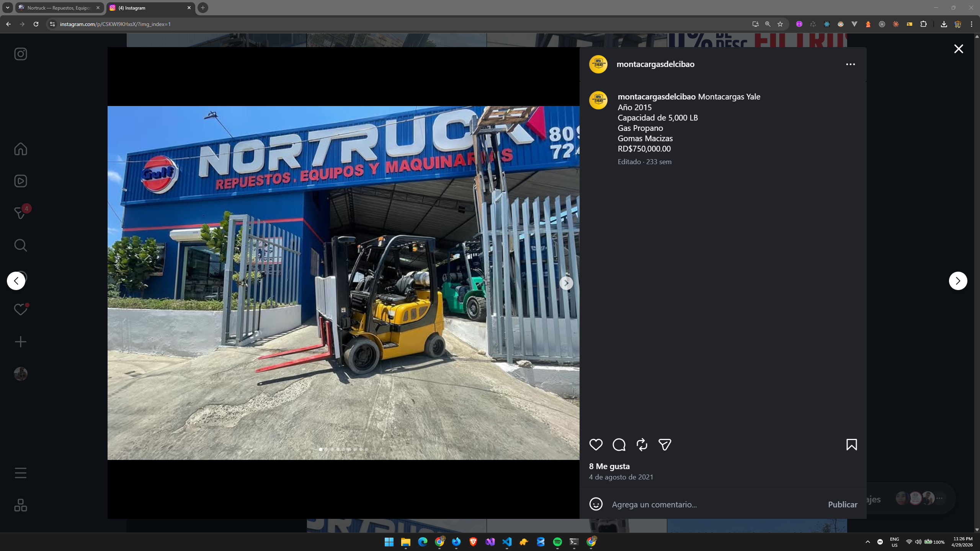The height and width of the screenshot is (551, 980).
Task: Open the Lighthouse extension icon
Action: pyautogui.click(x=868, y=24)
